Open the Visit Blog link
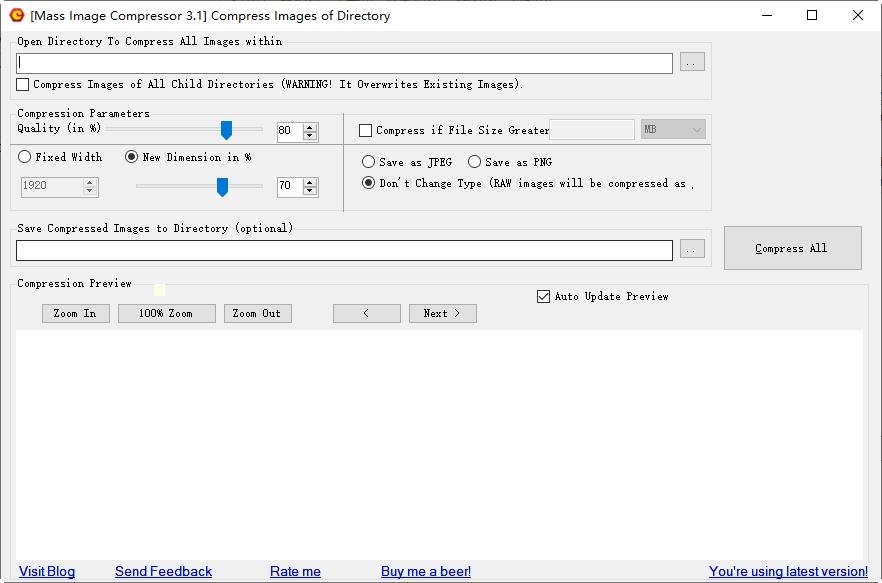The width and height of the screenshot is (882, 583). point(47,572)
